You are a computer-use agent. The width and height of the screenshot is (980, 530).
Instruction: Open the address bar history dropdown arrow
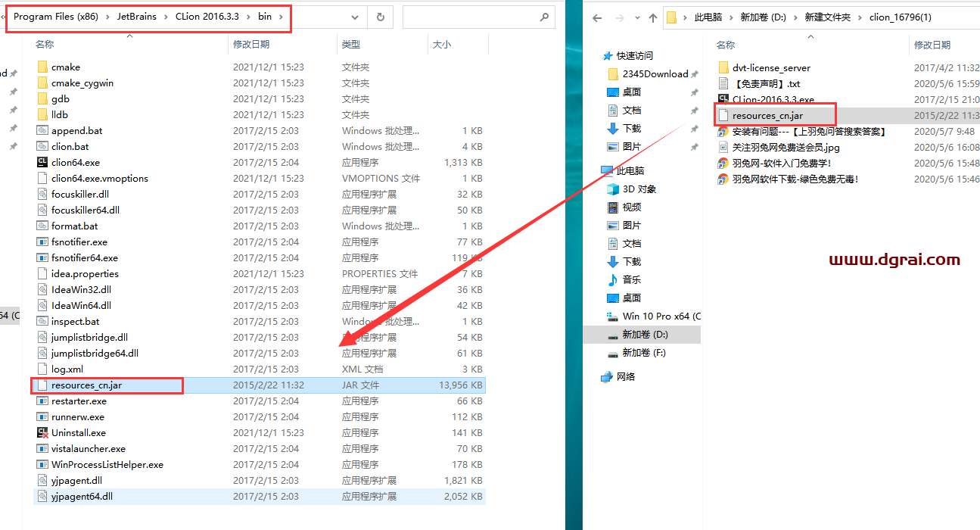point(353,16)
